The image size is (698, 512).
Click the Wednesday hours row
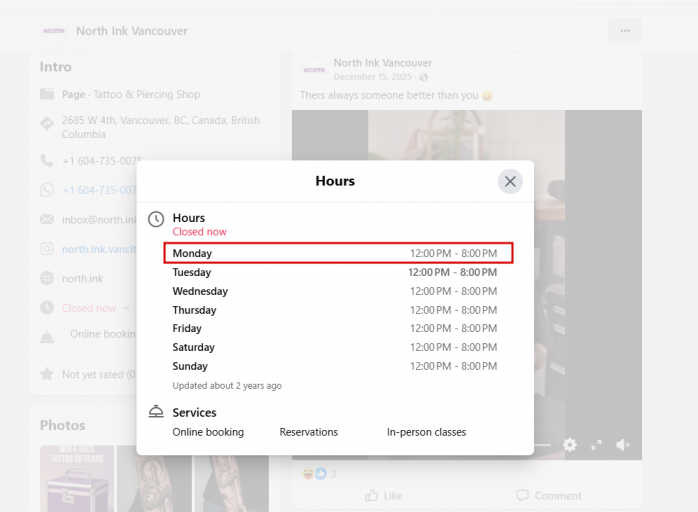335,291
